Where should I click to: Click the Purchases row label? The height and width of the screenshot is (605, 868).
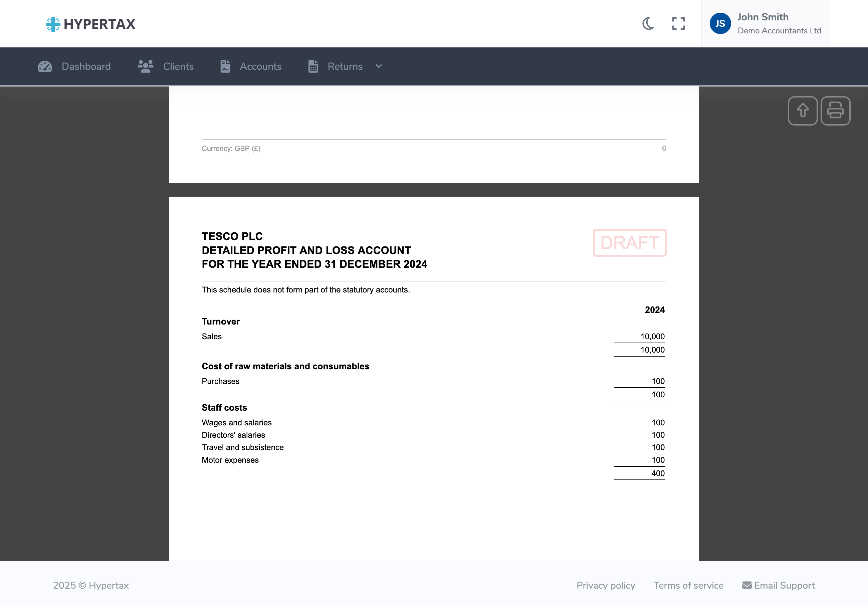(x=220, y=381)
